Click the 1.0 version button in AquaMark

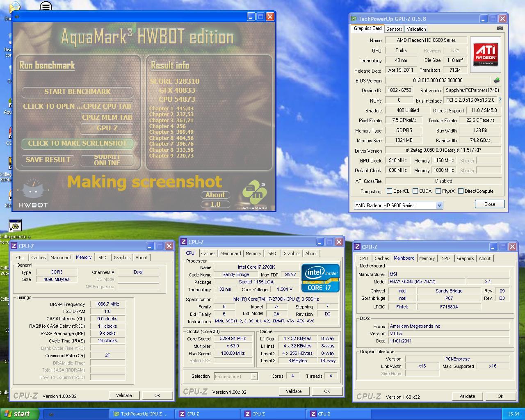(x=215, y=204)
